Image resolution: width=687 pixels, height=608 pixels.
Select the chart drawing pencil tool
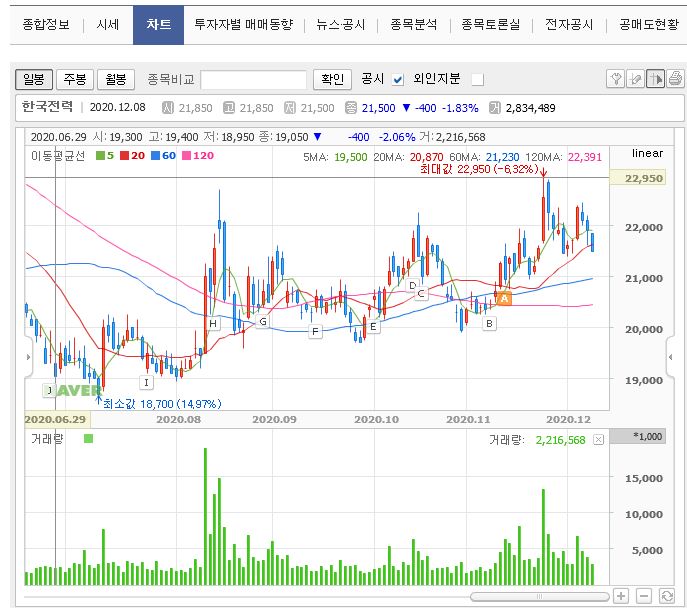tap(635, 79)
